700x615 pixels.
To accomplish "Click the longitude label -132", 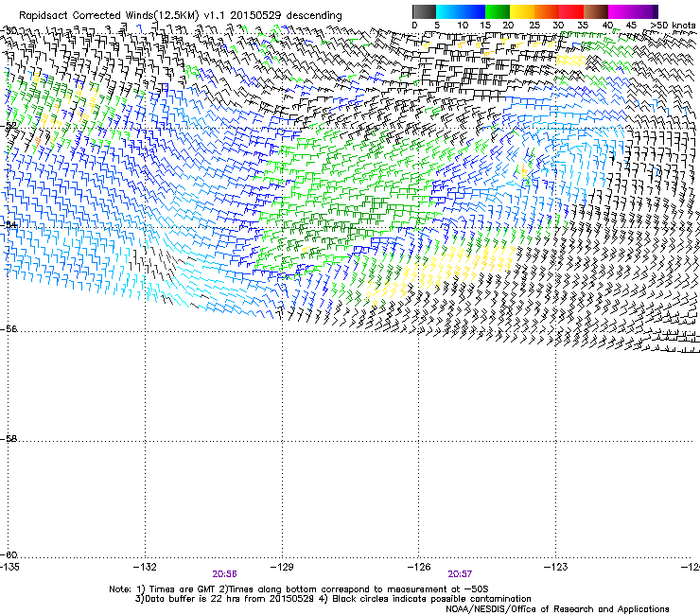I will pyautogui.click(x=145, y=567).
